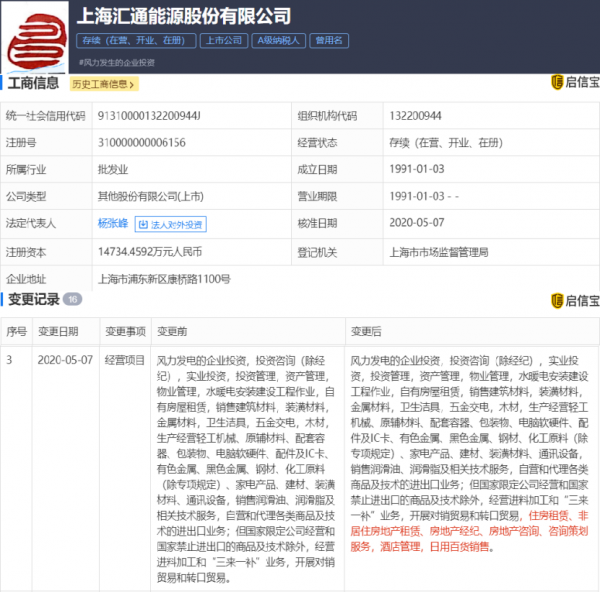
Task: Click the establishment date 1991-01-03
Action: click(417, 169)
